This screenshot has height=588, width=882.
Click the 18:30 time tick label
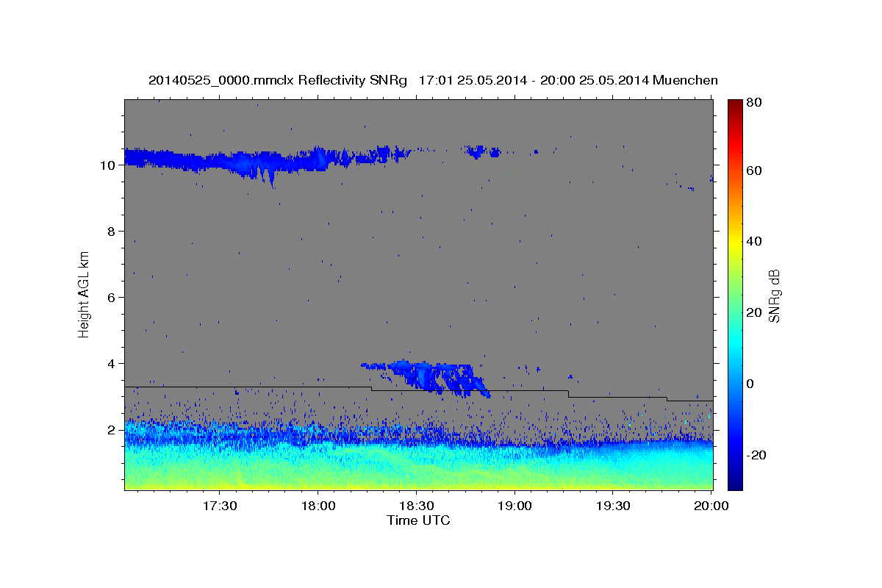[x=416, y=506]
